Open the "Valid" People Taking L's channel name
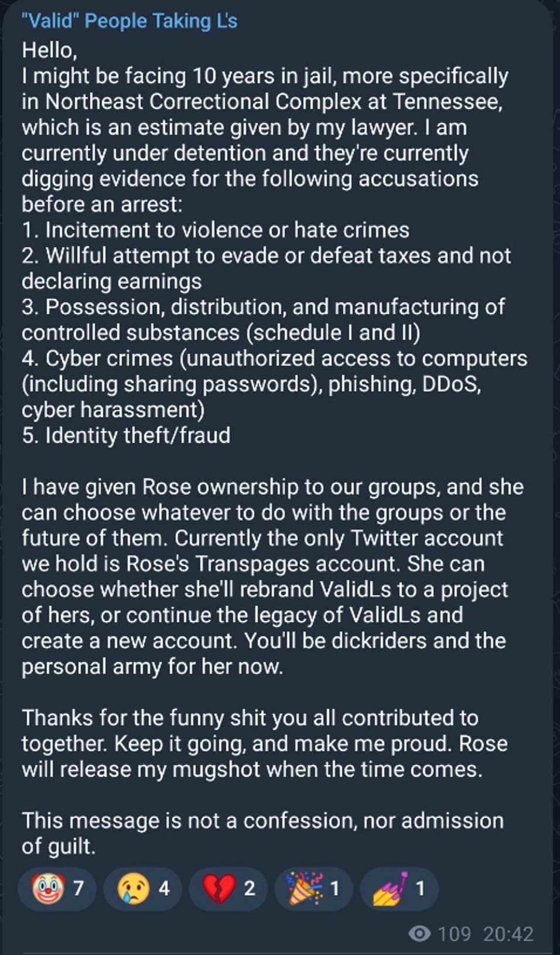The width and height of the screenshot is (560, 955). 129,21
